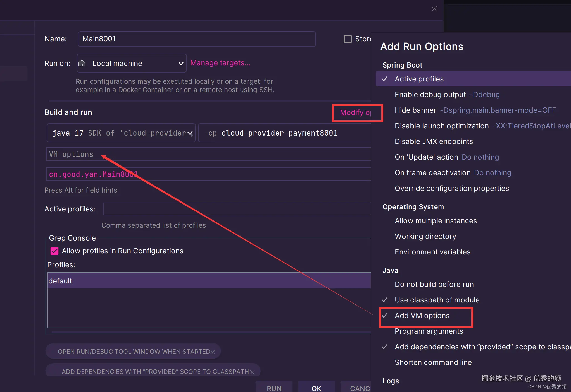
Task: Toggle the Add VM options menu entry
Action: pos(422,316)
